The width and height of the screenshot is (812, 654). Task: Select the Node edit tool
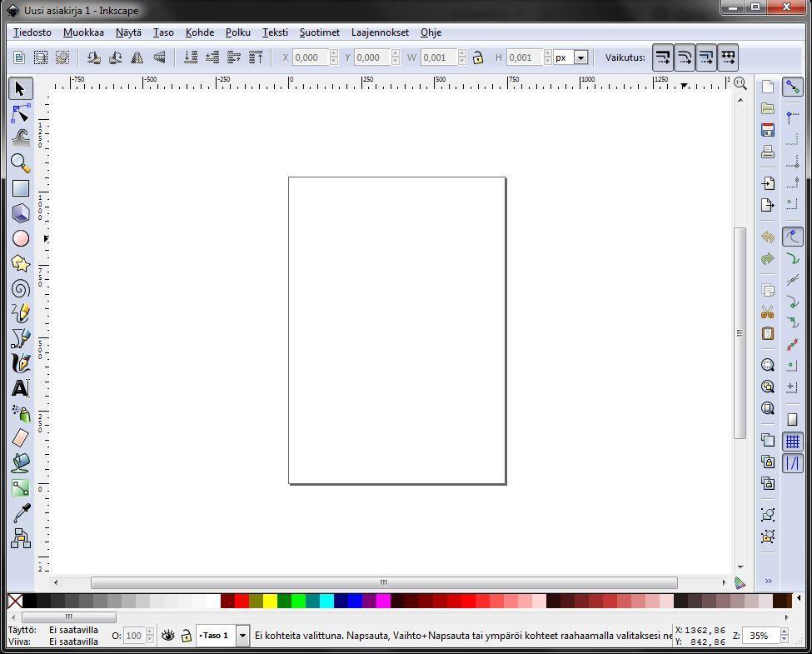click(x=21, y=113)
